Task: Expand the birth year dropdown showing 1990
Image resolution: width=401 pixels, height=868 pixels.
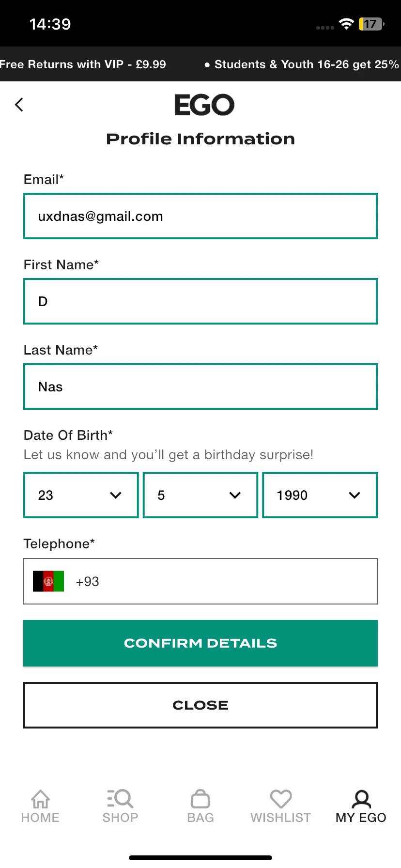Action: (320, 495)
